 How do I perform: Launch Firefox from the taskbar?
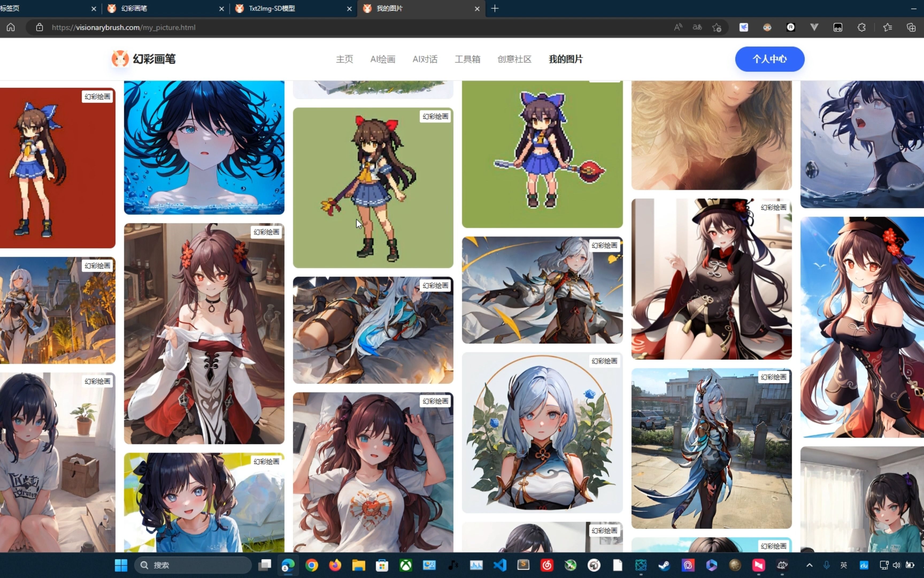click(x=335, y=565)
